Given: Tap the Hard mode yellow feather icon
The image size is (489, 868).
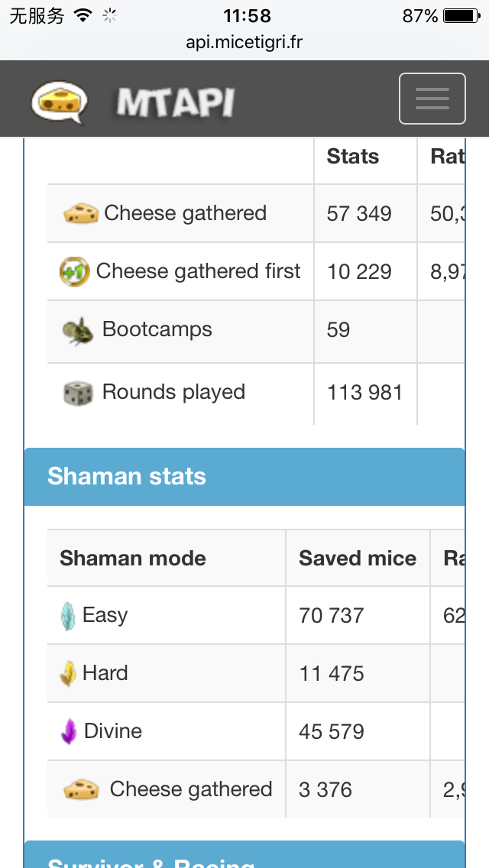Looking at the screenshot, I should click(x=68, y=674).
